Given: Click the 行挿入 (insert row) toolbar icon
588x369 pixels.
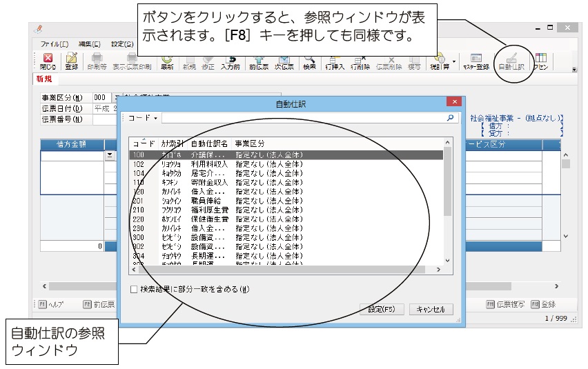Looking at the screenshot, I should click(x=335, y=61).
